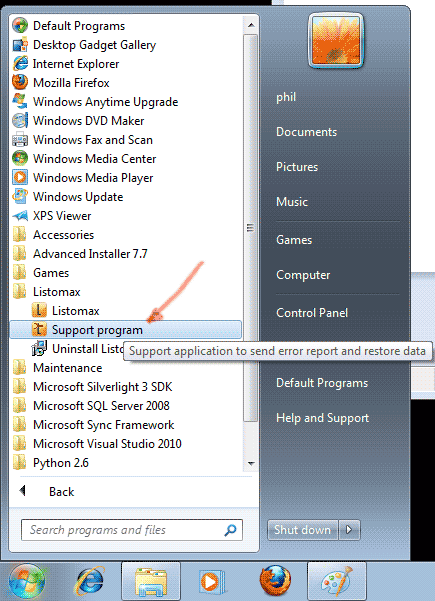Click the search magnifier icon
Viewport: 435px width, 601px height.
(230, 530)
